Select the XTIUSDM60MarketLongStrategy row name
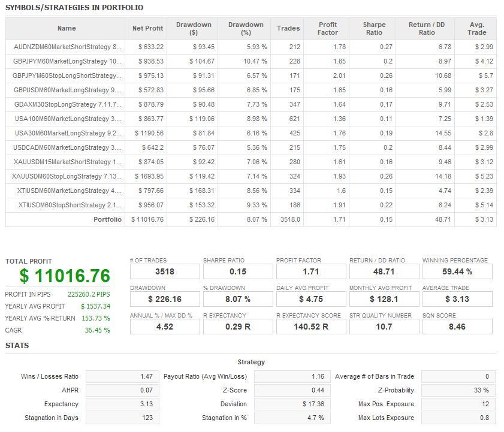The width and height of the screenshot is (504, 432). click(70, 191)
